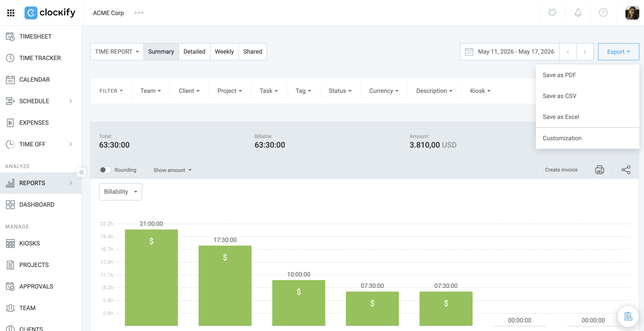Screen dimensions: 644x331
Task: Open the Billability dropdown
Action: (x=120, y=192)
